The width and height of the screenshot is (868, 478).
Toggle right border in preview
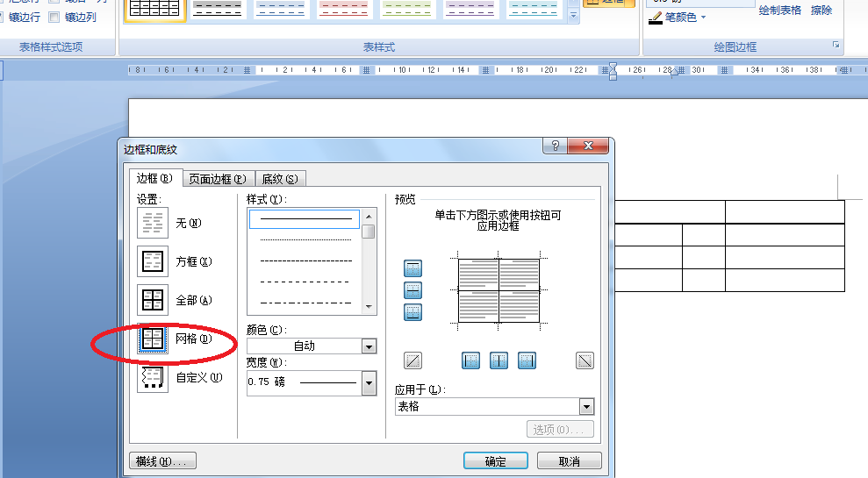[x=527, y=360]
